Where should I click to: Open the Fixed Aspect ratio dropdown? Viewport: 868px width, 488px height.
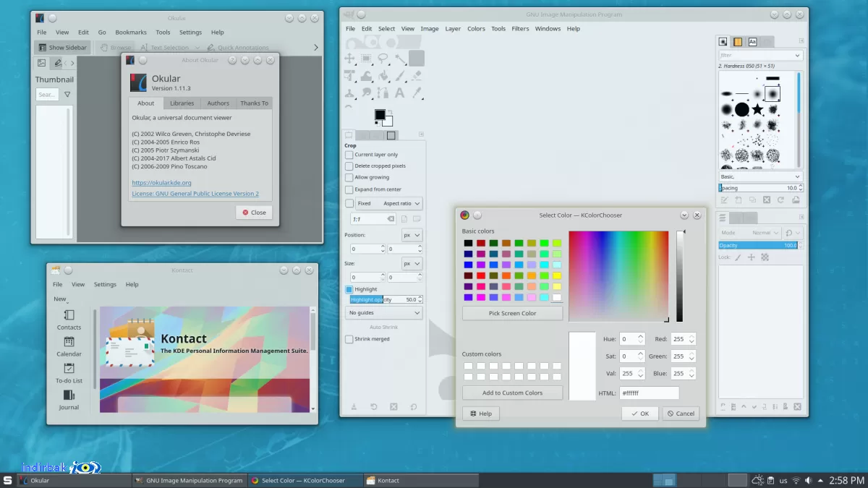[389, 204]
